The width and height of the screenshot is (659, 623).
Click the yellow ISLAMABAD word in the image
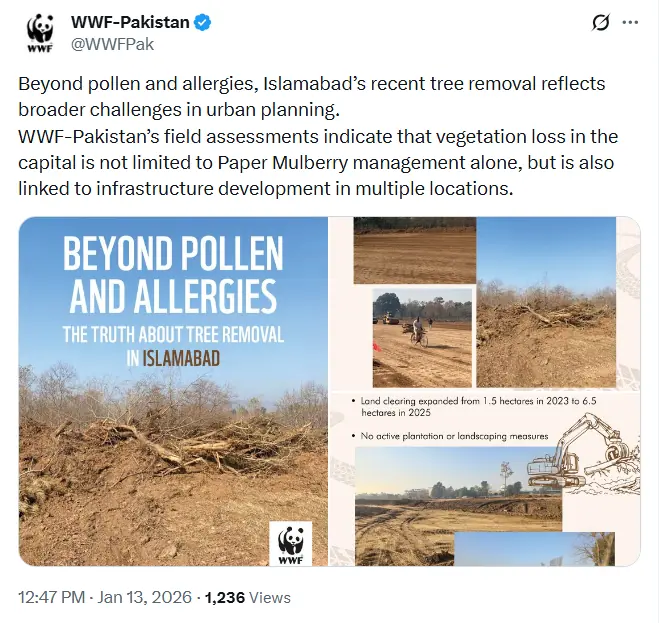pyautogui.click(x=180, y=357)
